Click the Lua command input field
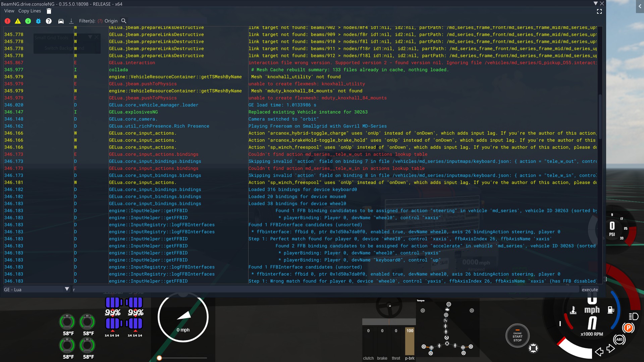Screen dimensions: 644x362 [x=325, y=290]
